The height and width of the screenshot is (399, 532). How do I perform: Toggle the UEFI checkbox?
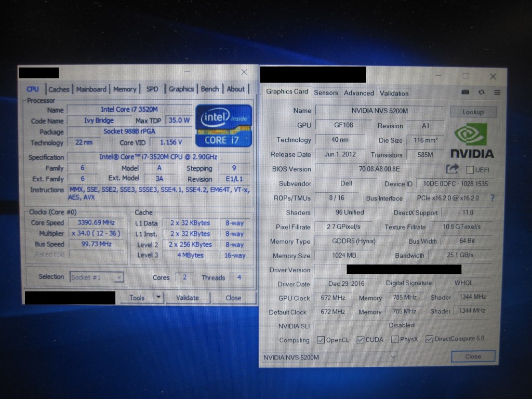click(x=470, y=170)
